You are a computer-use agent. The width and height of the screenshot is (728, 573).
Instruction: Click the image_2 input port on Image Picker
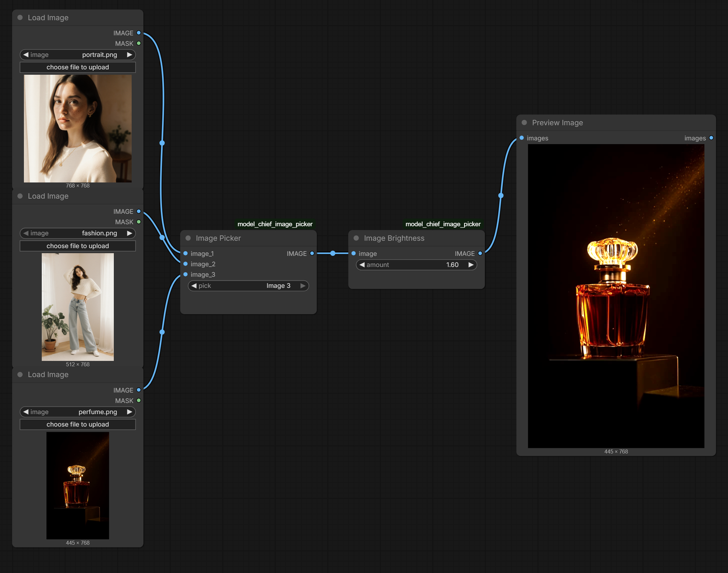tap(186, 264)
